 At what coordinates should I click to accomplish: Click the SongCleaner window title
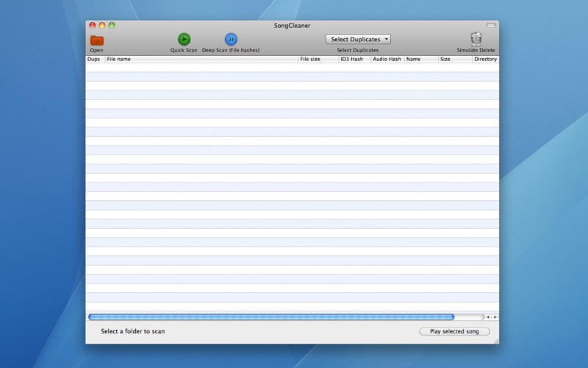tap(292, 26)
